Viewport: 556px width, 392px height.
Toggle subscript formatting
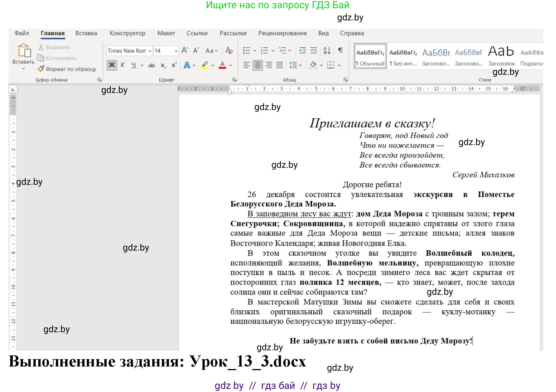pos(163,65)
